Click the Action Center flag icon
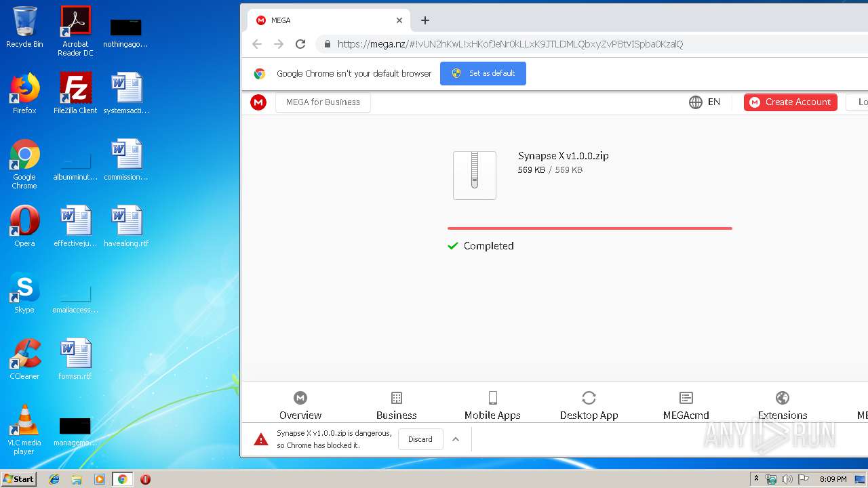 802,479
